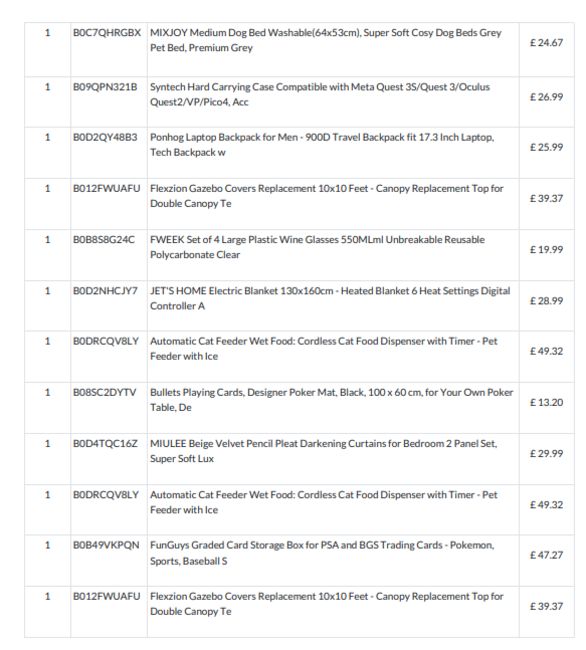Image resolution: width=586 pixels, height=650 pixels.
Task: Click ASIN B0D2NHCJY7
Action: click(x=105, y=291)
